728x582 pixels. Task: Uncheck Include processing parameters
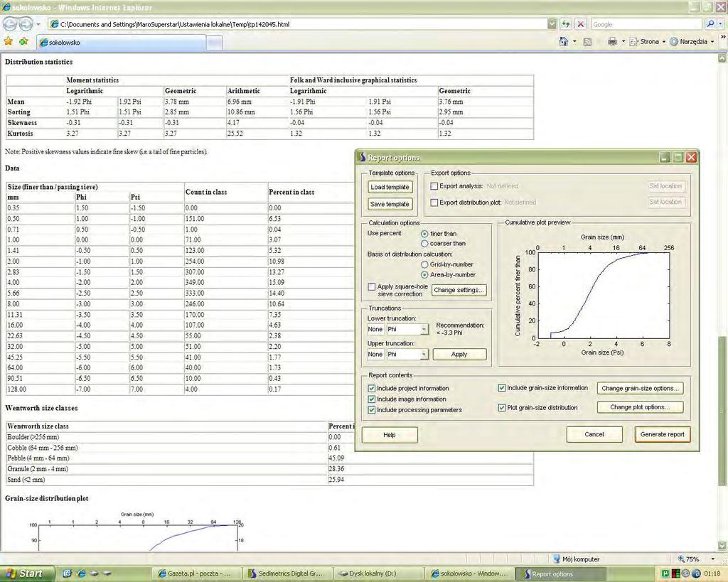pyautogui.click(x=371, y=410)
